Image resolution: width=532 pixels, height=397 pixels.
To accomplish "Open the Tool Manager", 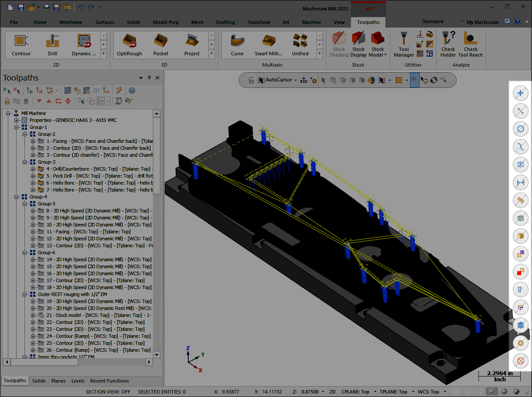I will (x=404, y=44).
